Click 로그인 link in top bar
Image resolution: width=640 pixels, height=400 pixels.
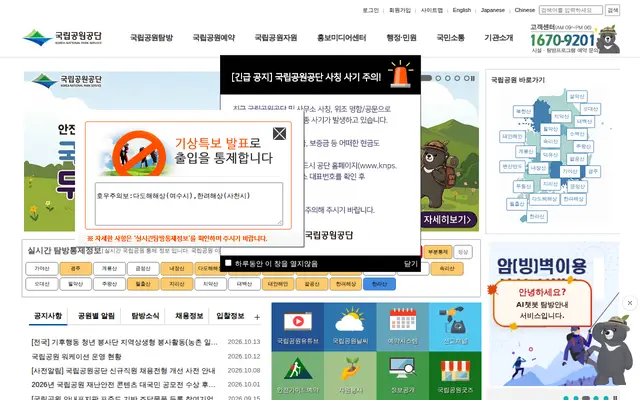pyautogui.click(x=371, y=10)
